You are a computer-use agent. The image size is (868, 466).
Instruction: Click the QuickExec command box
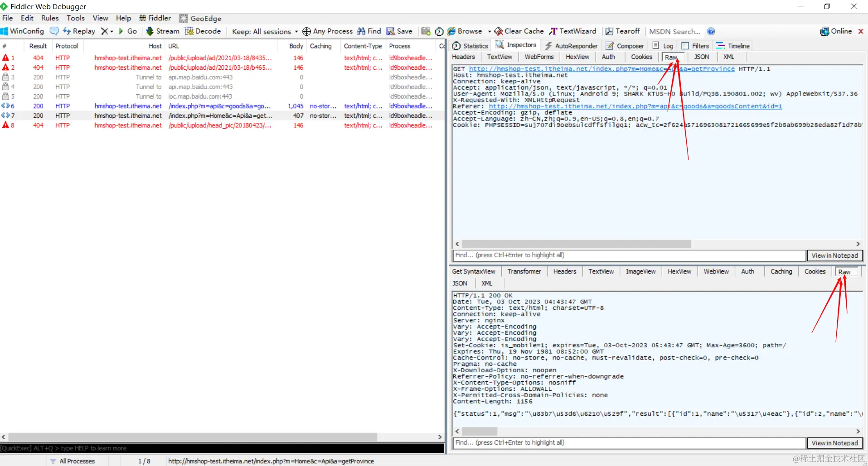pyautogui.click(x=222, y=448)
